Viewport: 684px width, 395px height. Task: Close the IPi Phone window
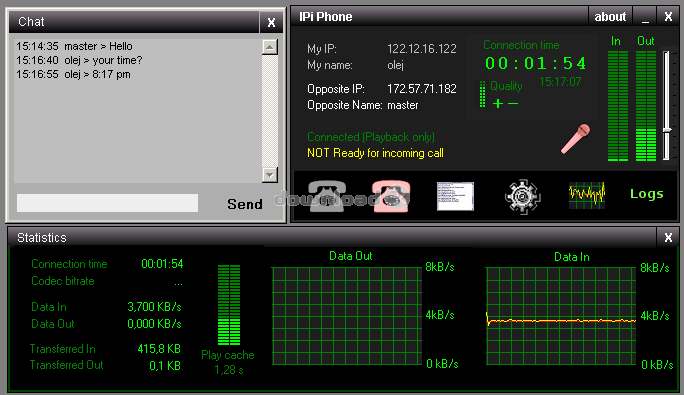(668, 17)
